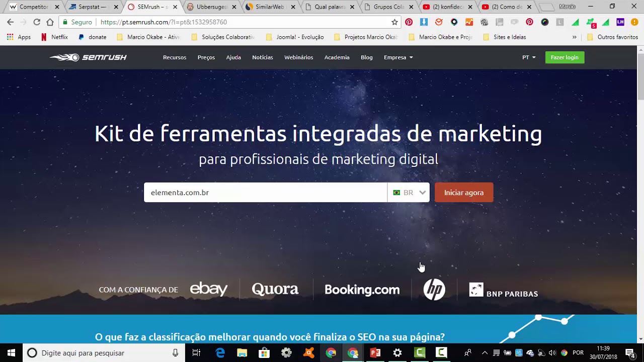
Task: Click the download arrow extension icon
Action: pos(424,22)
